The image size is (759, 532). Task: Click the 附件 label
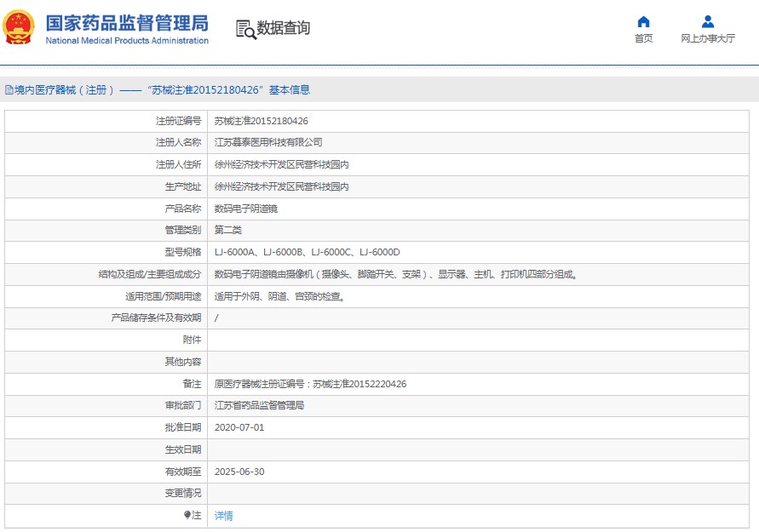coord(192,340)
